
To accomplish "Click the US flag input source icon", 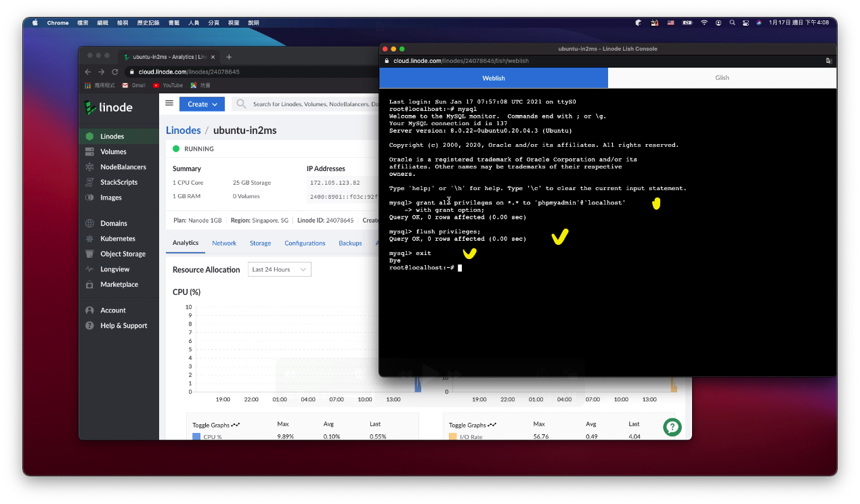I will coord(671,22).
